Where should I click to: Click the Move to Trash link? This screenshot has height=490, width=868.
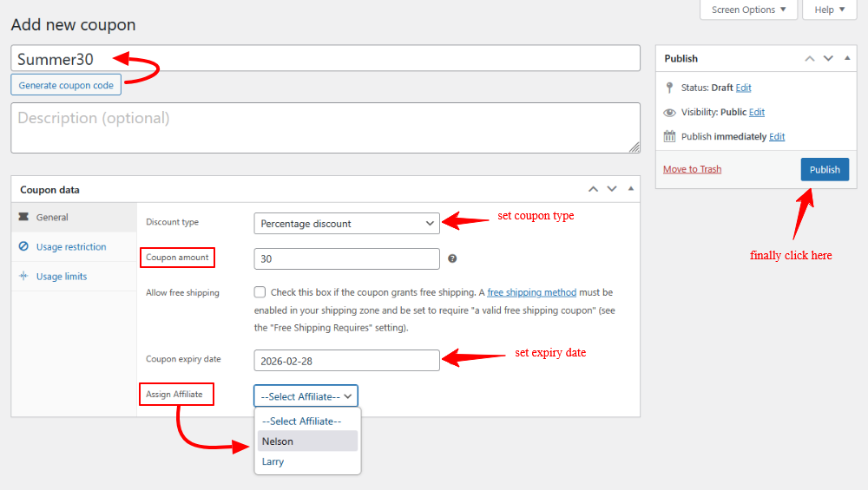point(692,169)
